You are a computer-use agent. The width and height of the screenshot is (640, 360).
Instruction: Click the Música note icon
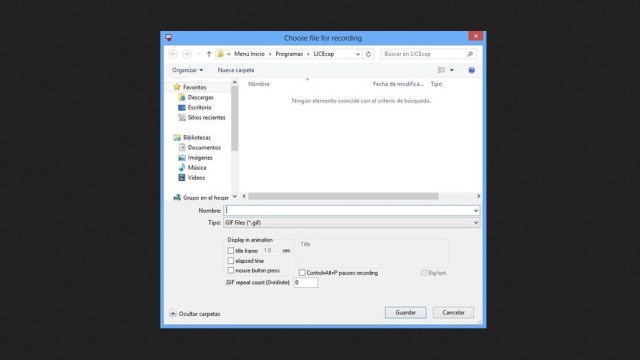pos(182,167)
